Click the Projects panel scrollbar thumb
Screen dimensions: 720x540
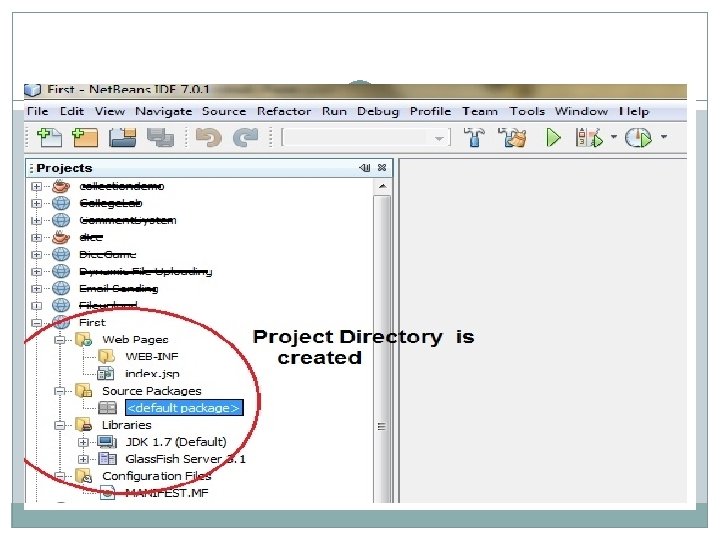coord(382,349)
